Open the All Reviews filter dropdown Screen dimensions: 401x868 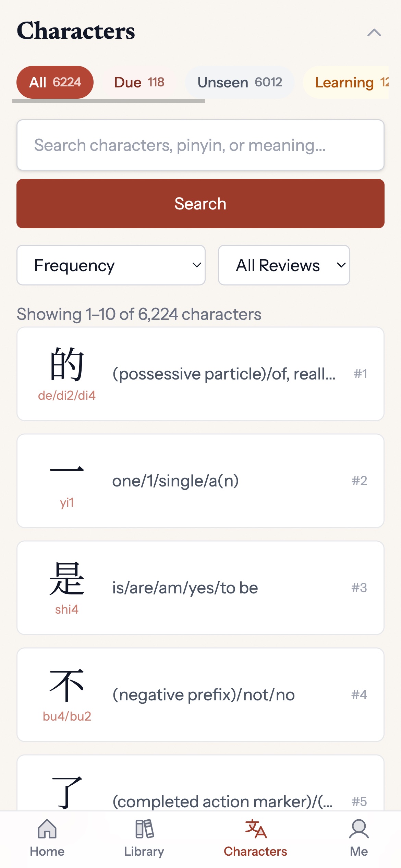[283, 265]
